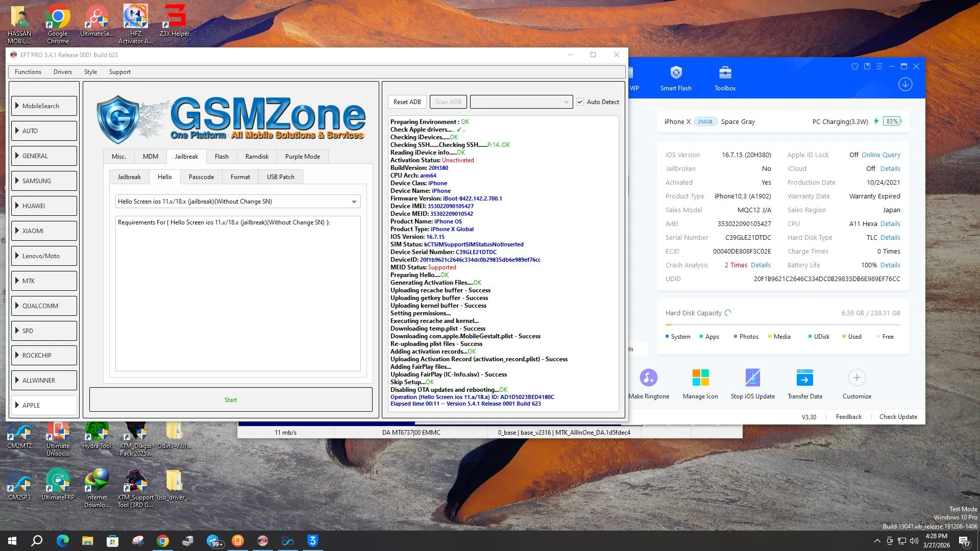Refresh the Hard Disk Capacity spinner
980x551 pixels.
point(728,313)
